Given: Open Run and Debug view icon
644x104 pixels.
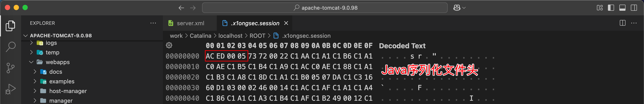Looking at the screenshot, I should pyautogui.click(x=11, y=89).
